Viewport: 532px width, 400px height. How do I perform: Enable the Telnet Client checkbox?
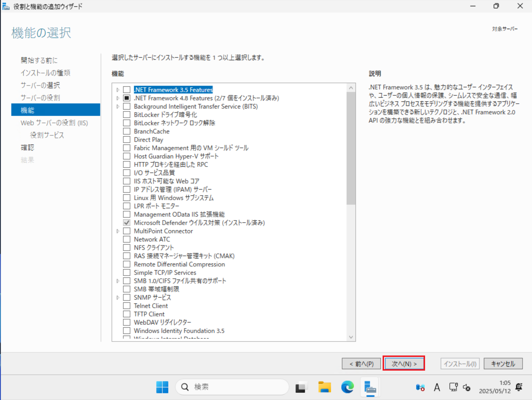pos(127,306)
